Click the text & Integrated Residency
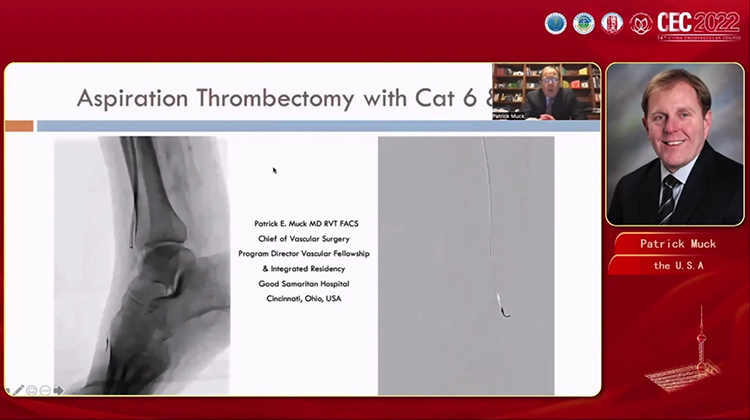Image resolution: width=750 pixels, height=420 pixels. [304, 269]
